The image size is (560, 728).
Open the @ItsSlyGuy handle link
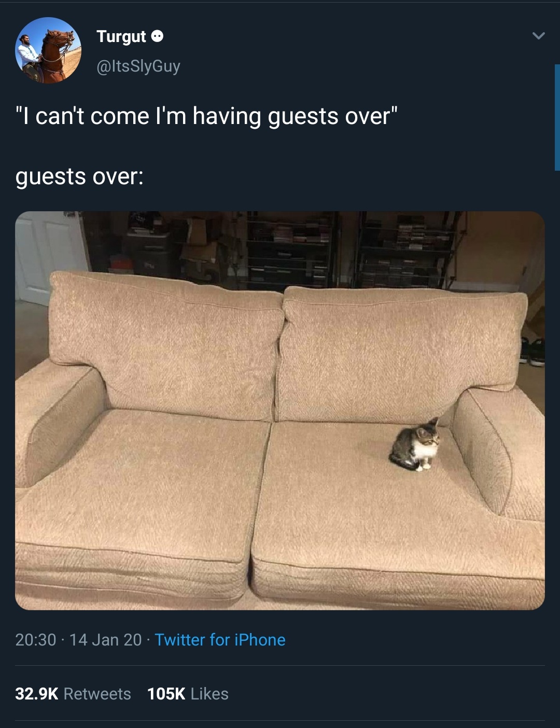(138, 66)
